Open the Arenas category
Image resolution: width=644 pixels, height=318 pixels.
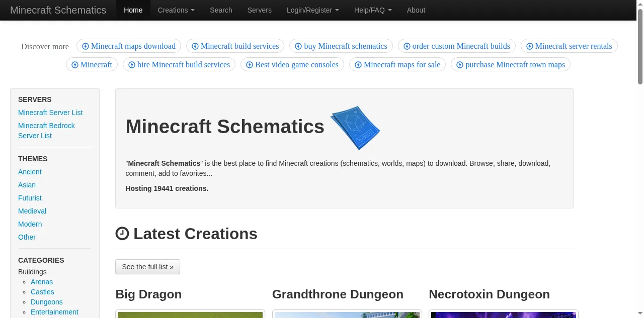(42, 282)
